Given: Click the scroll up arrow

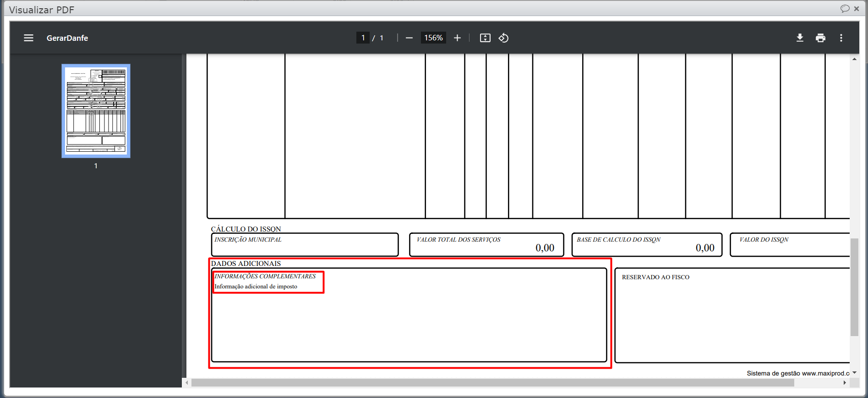Looking at the screenshot, I should pos(854,59).
